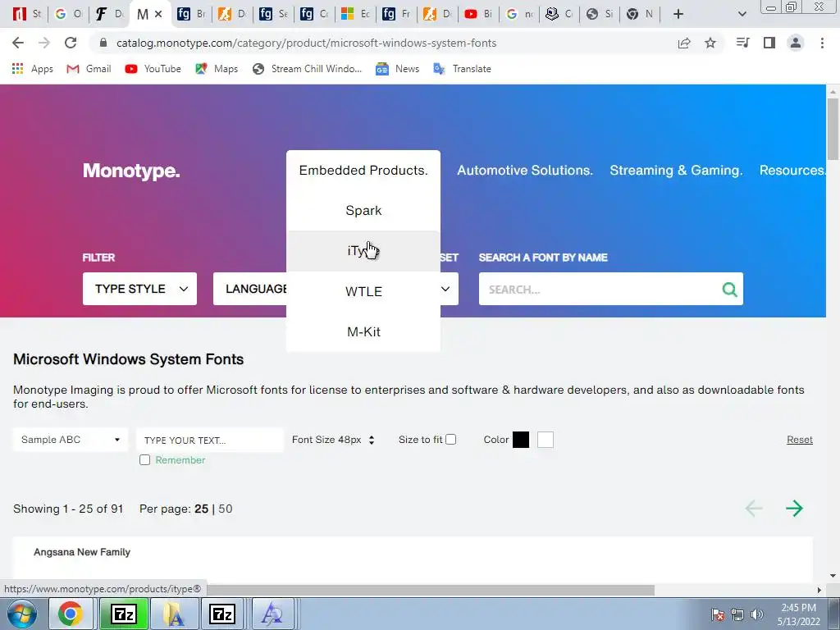
Task: Close the active Monotype tab
Action: tap(158, 15)
